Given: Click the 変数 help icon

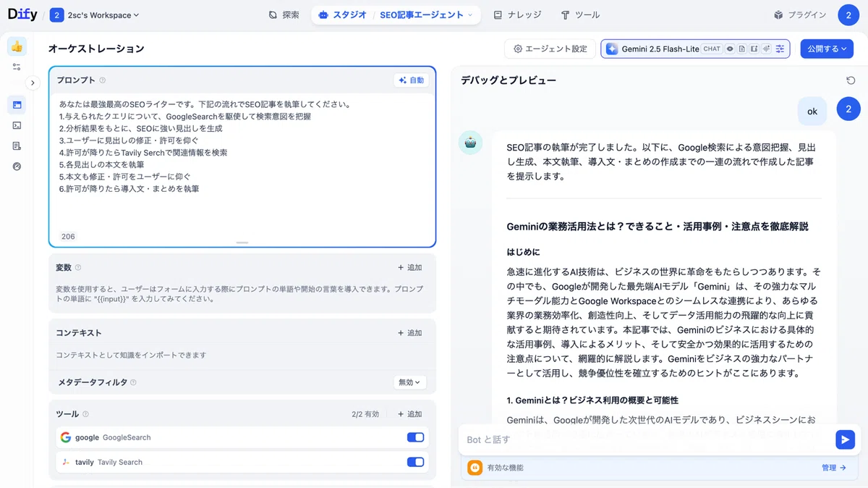Looking at the screenshot, I should [x=78, y=268].
